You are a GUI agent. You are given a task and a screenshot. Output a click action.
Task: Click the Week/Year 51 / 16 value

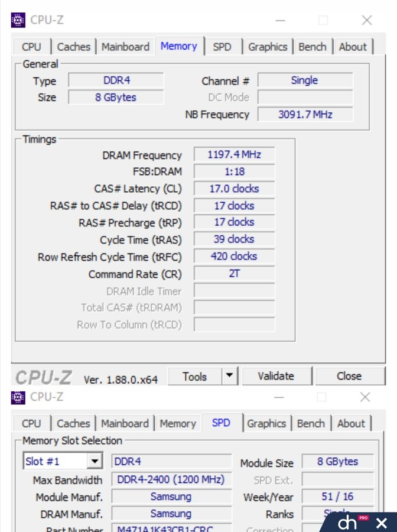(338, 497)
